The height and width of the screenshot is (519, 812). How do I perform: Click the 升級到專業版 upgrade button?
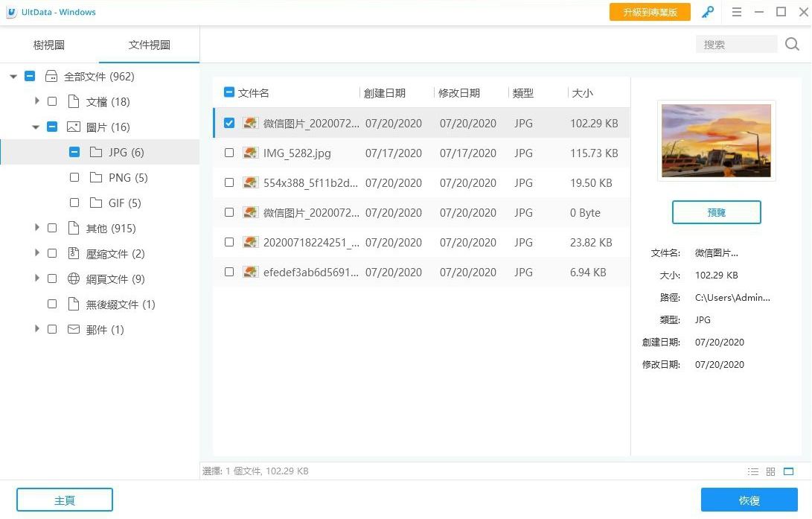pyautogui.click(x=650, y=12)
